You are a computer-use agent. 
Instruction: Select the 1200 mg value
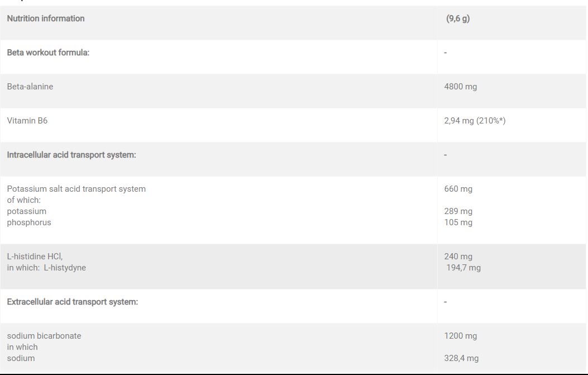pyautogui.click(x=461, y=336)
